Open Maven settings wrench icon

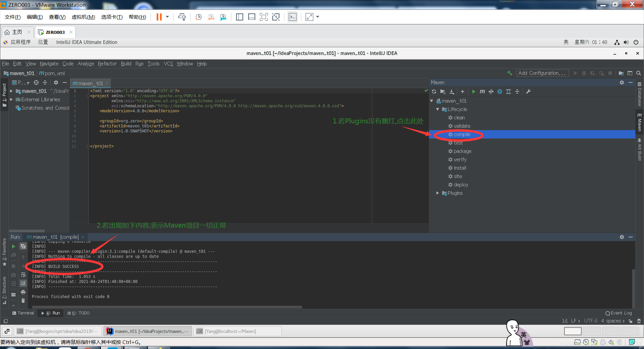[528, 92]
